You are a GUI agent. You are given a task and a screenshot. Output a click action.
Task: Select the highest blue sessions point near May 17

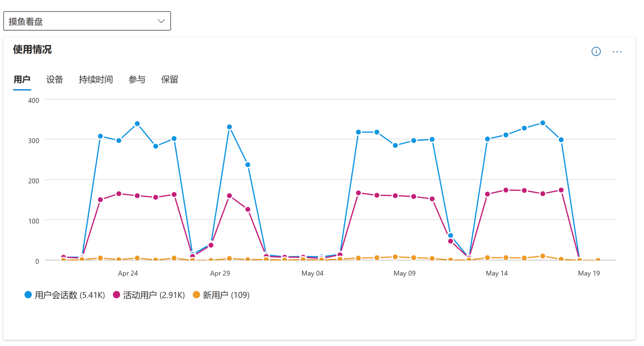coord(543,123)
